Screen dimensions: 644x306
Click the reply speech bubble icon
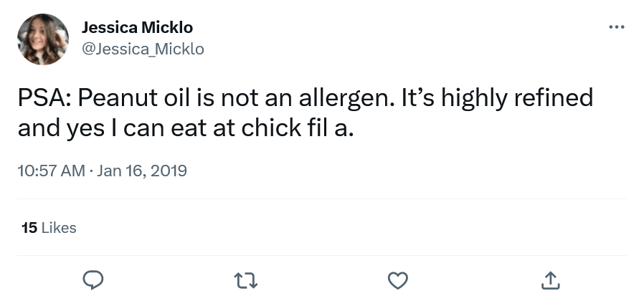coord(93,280)
